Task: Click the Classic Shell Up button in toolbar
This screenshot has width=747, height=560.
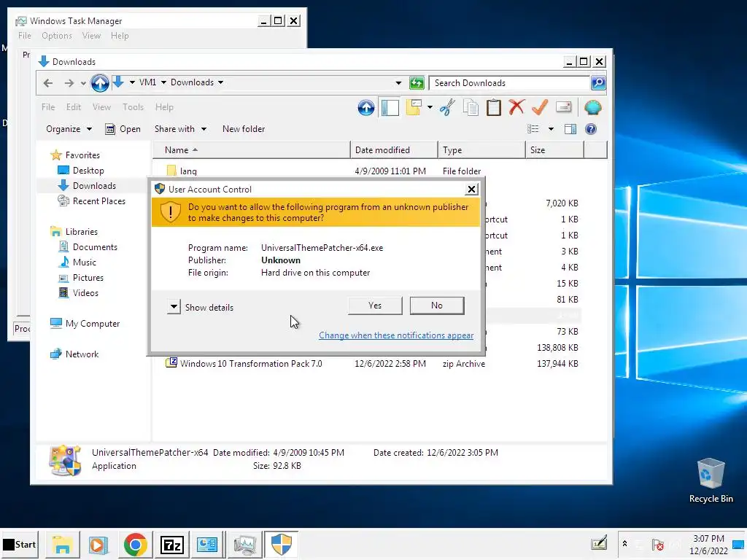Action: [366, 108]
